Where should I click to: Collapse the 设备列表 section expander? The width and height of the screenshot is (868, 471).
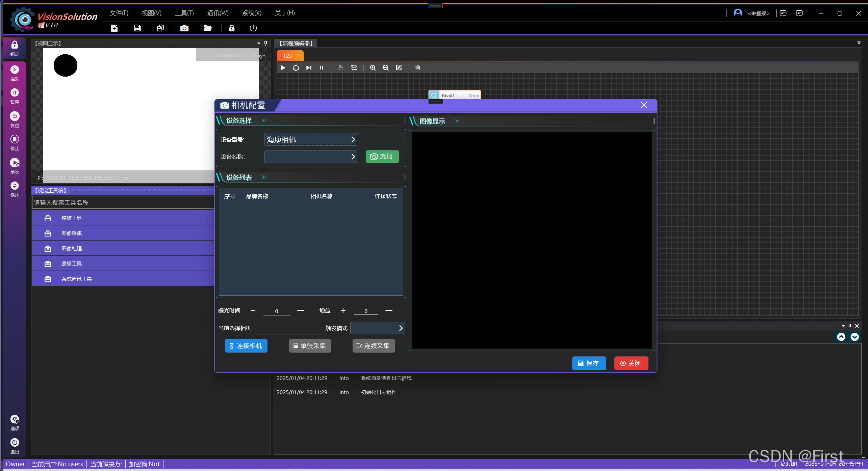tap(264, 177)
